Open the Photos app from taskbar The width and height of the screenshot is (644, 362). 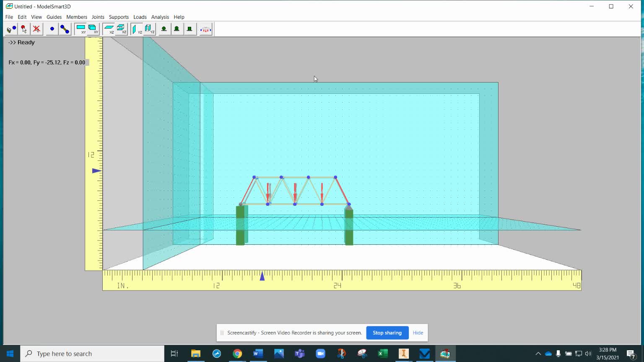coord(279,354)
